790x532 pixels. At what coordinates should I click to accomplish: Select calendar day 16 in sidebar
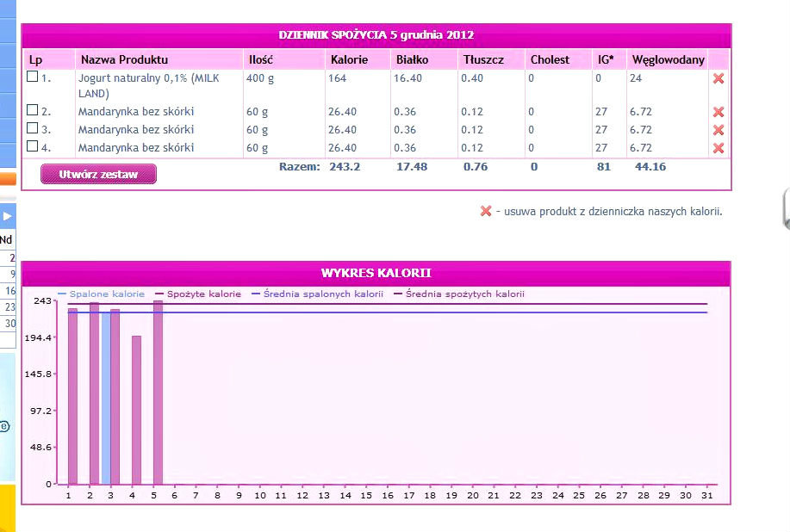[10, 291]
